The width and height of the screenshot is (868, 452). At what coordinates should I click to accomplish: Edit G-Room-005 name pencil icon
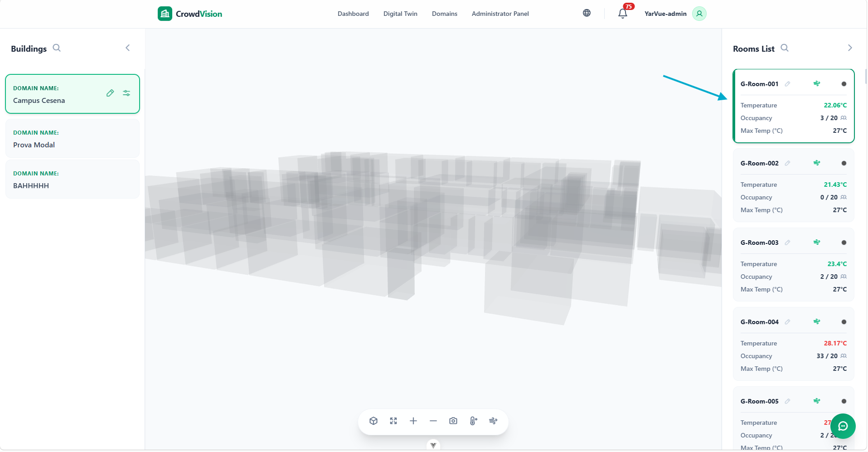788,401
